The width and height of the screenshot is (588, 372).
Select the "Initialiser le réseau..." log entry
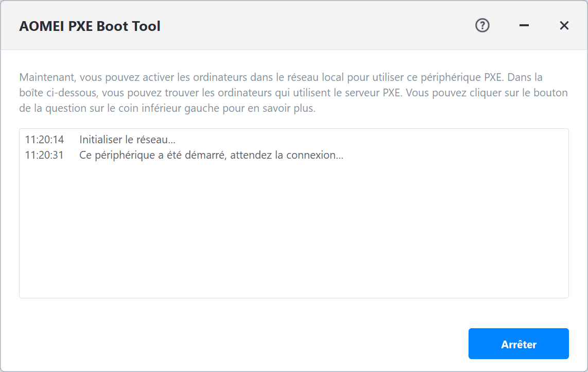[128, 140]
